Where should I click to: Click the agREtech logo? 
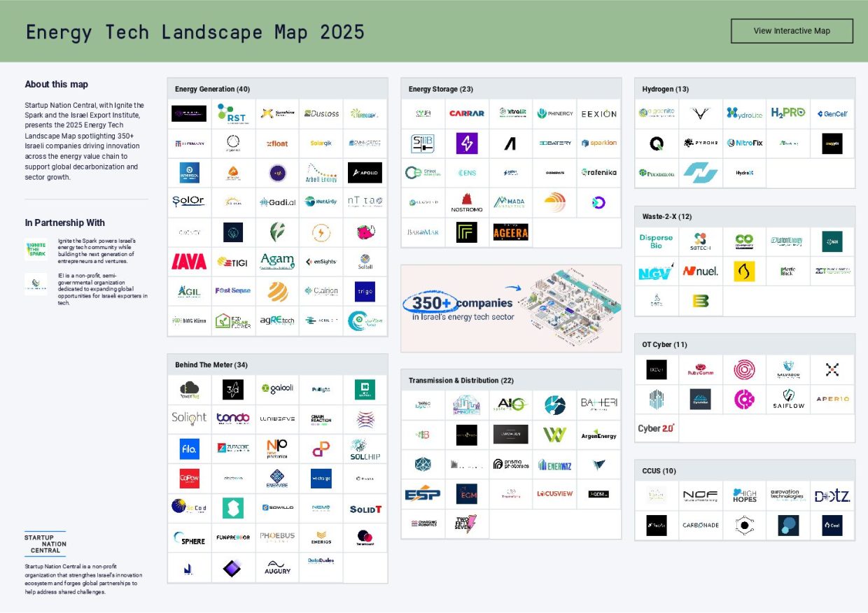pyautogui.click(x=277, y=320)
